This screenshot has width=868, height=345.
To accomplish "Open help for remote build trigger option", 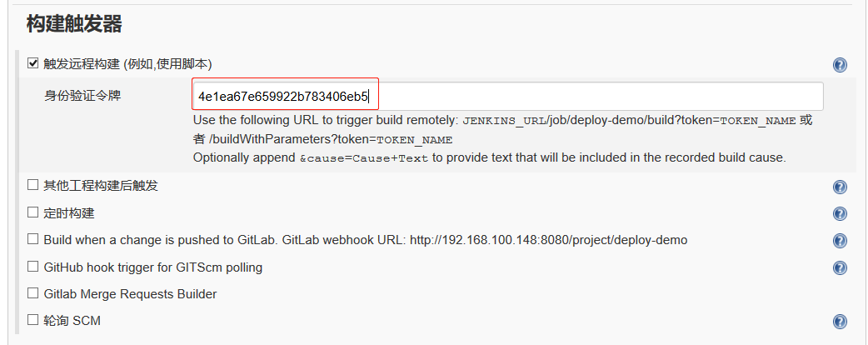I will coord(839,65).
